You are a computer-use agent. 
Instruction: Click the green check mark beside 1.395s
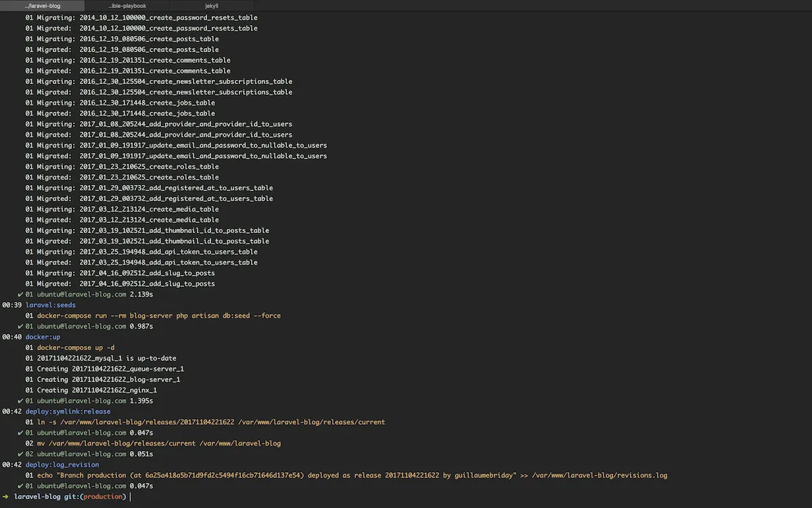pos(20,401)
